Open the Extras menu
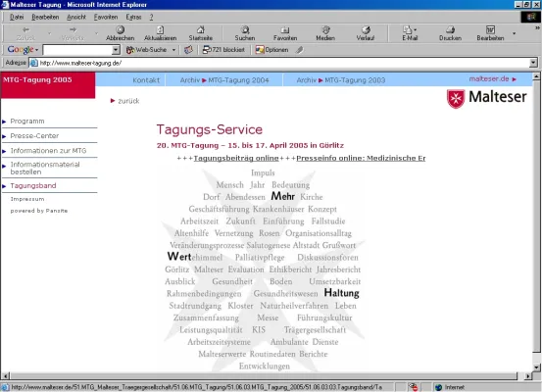542x392 pixels. (x=133, y=17)
